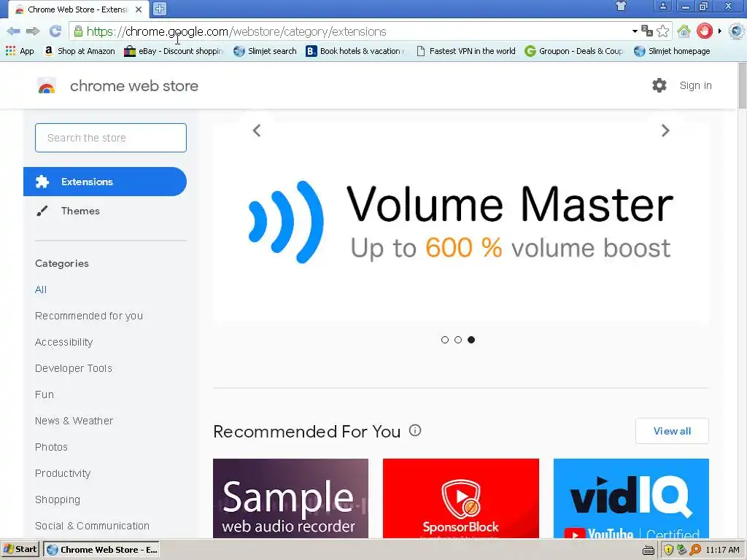Open Shopping category
This screenshot has height=560, width=747.
(58, 499)
